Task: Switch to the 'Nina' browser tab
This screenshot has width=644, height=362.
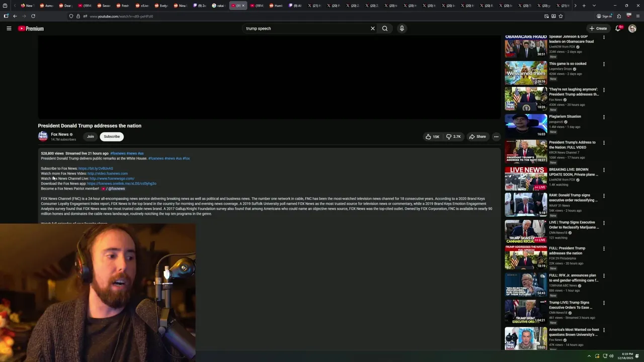Action: coord(180,6)
